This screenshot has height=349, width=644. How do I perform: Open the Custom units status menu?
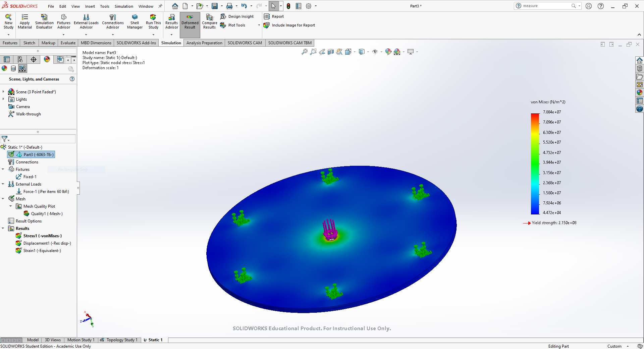click(x=618, y=346)
